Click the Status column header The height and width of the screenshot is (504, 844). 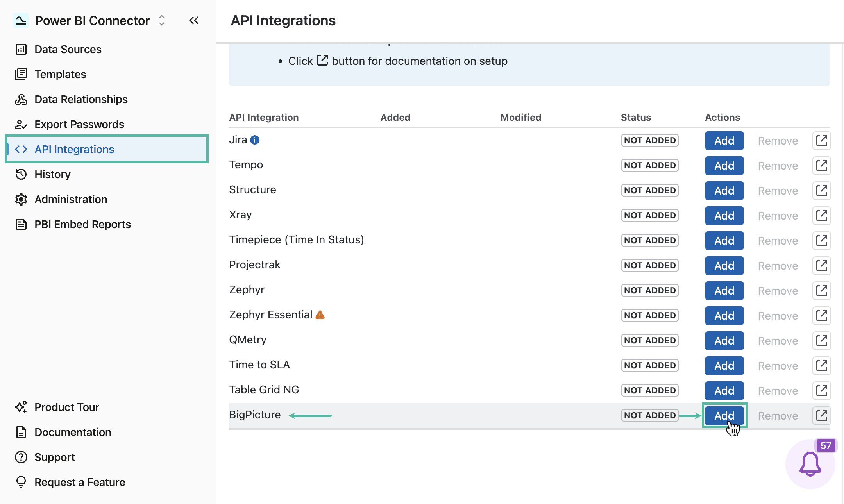point(636,117)
